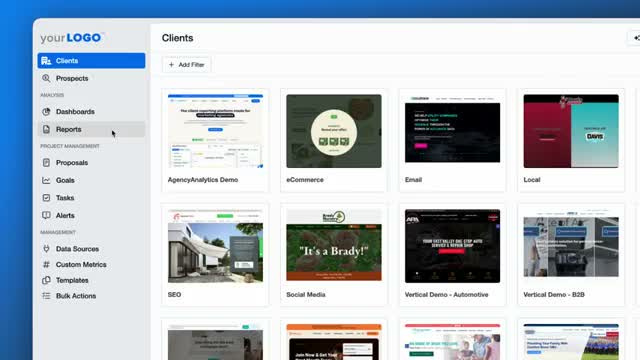Open the AgencyAnalytics Demo client thumbnail

pos(215,131)
